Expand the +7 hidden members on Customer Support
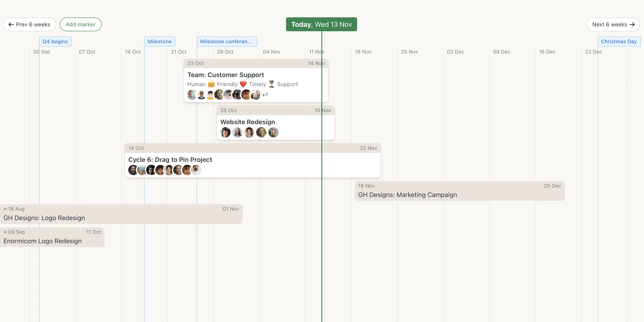Image resolution: width=644 pixels, height=322 pixels. click(x=265, y=95)
